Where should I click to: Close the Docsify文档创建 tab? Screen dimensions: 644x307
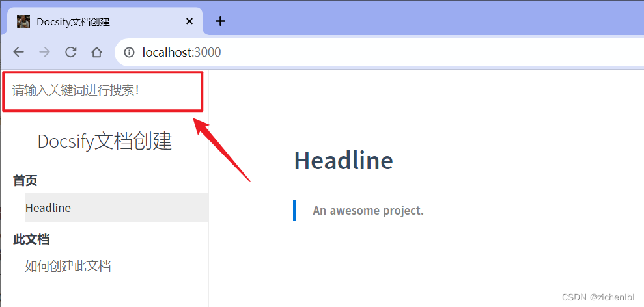[189, 21]
